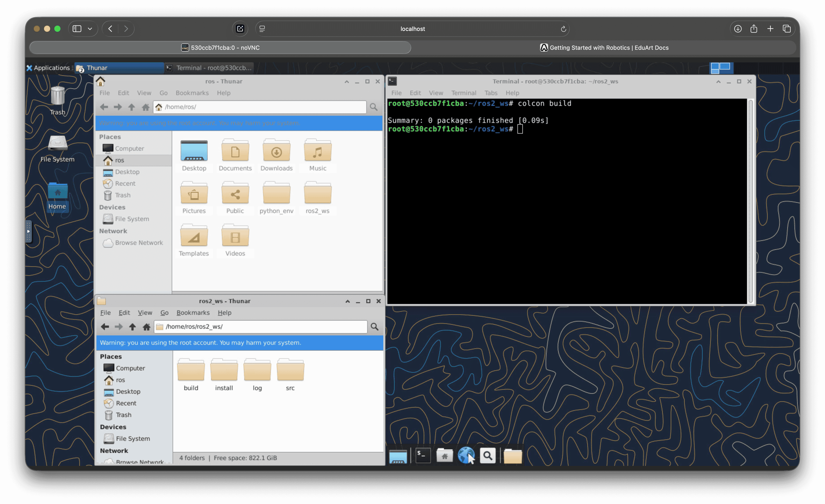Navigate back in ros2_ws Thunar window

pos(105,326)
